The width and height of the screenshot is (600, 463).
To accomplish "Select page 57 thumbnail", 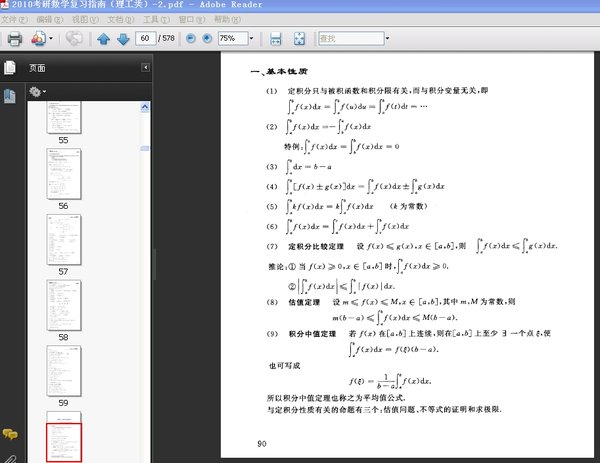I will point(64,240).
